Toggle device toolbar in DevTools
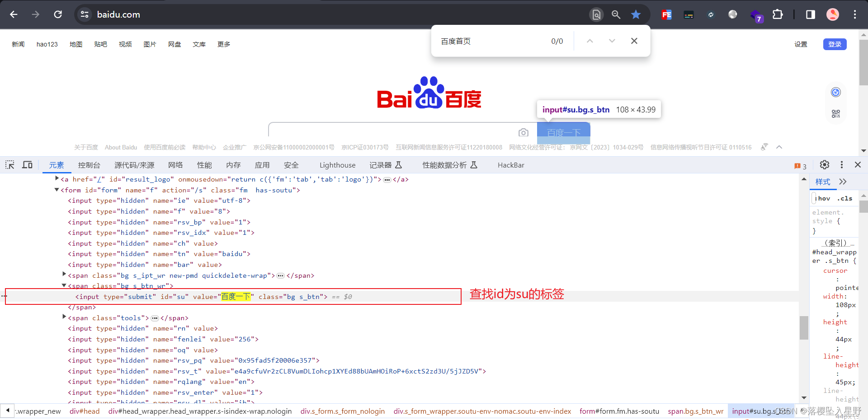Image resolution: width=868 pixels, height=420 pixels. pos(28,165)
